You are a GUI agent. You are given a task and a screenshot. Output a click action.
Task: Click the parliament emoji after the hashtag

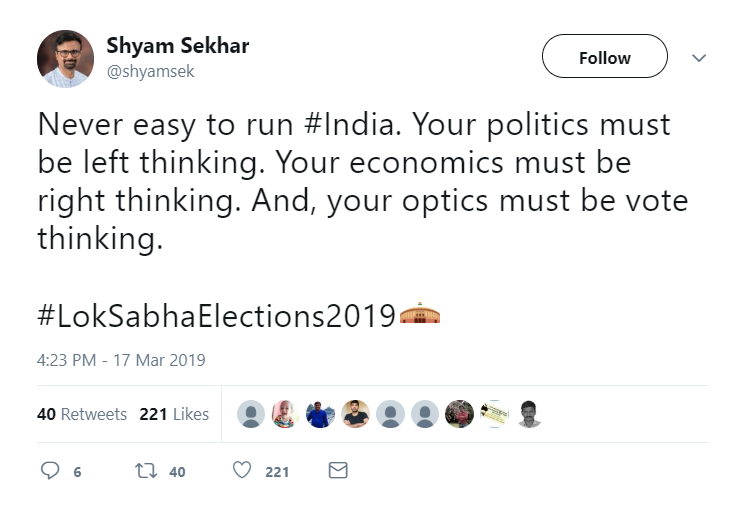(x=420, y=315)
